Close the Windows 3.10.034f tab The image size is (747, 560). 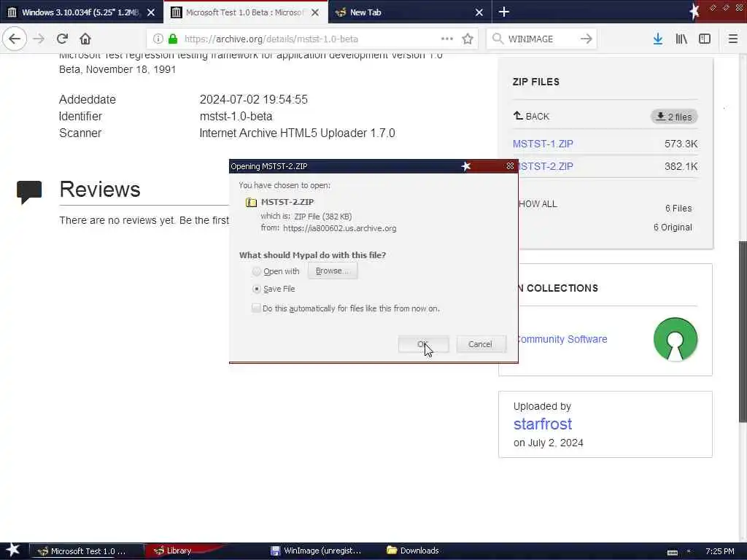pos(151,12)
